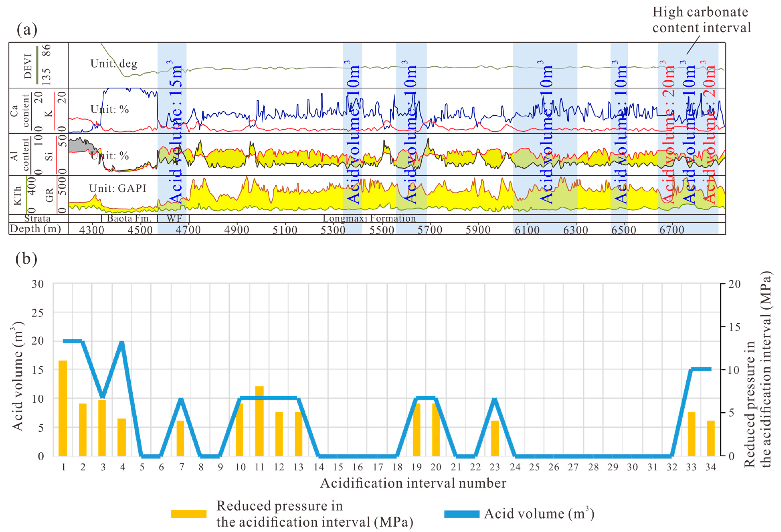The width and height of the screenshot is (781, 532).
Task: Click the orange bar for interval 1
Action: coord(63,408)
